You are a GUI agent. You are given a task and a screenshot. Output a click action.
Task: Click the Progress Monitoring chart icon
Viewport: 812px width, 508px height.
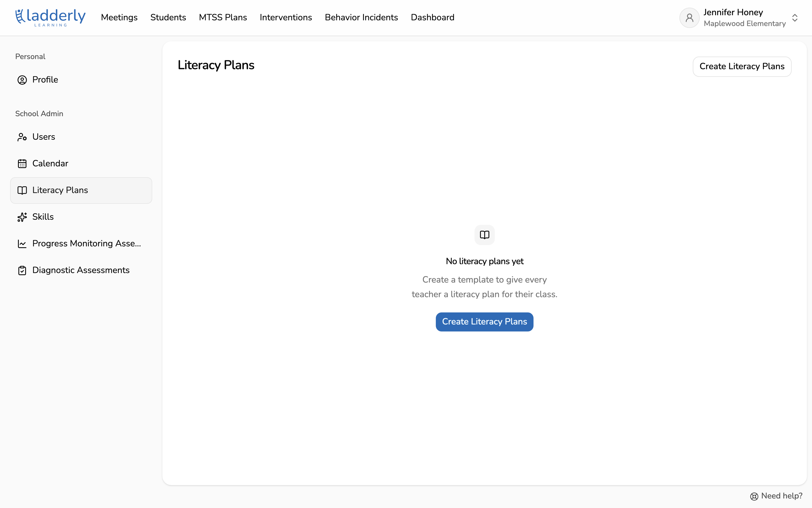22,244
